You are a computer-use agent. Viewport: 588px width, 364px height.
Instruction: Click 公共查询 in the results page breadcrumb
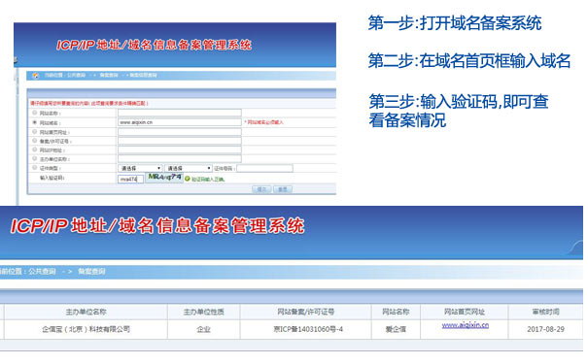tap(42, 271)
